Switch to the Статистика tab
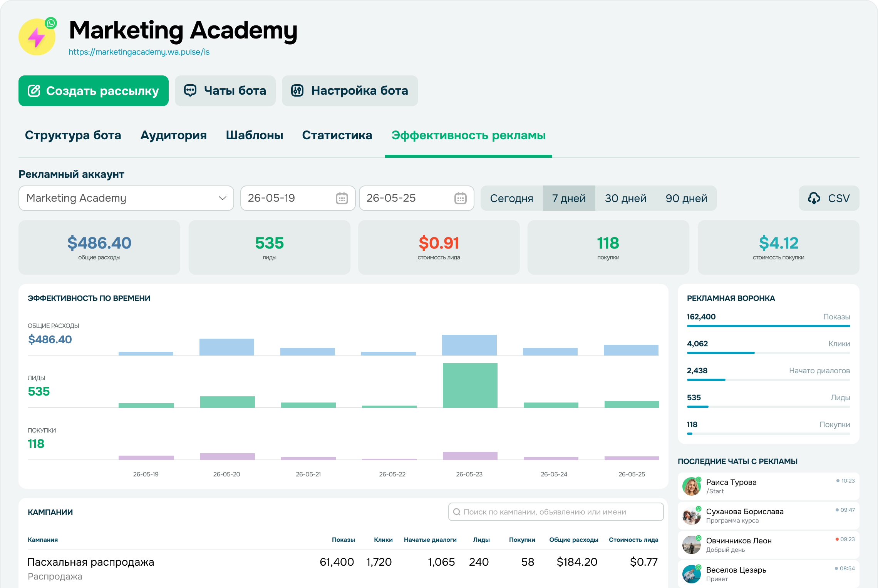 point(337,135)
